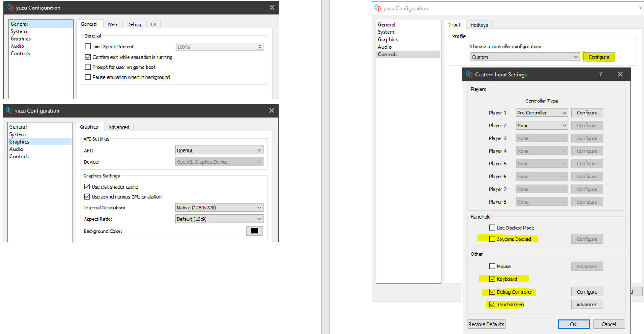
Task: Confirm input settings with OK
Action: (x=573, y=324)
